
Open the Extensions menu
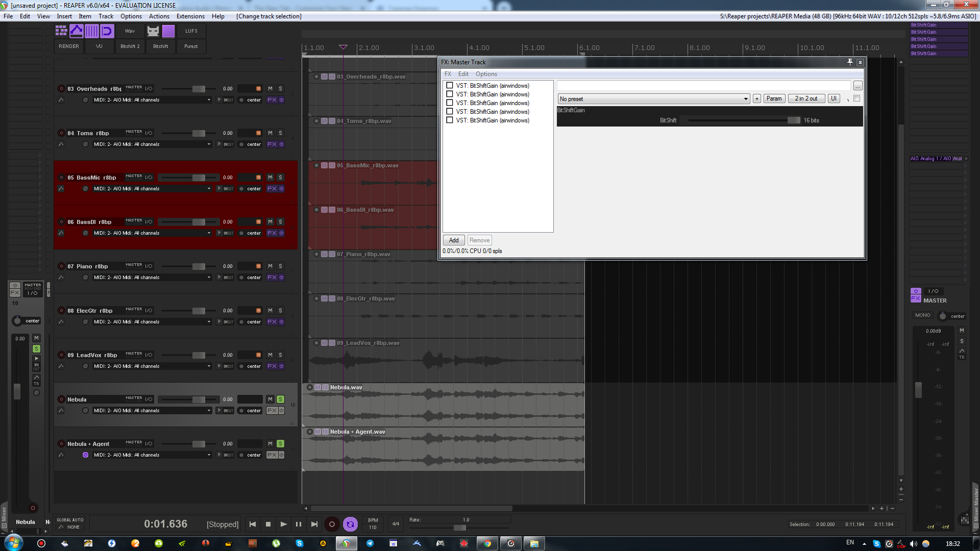coord(190,16)
